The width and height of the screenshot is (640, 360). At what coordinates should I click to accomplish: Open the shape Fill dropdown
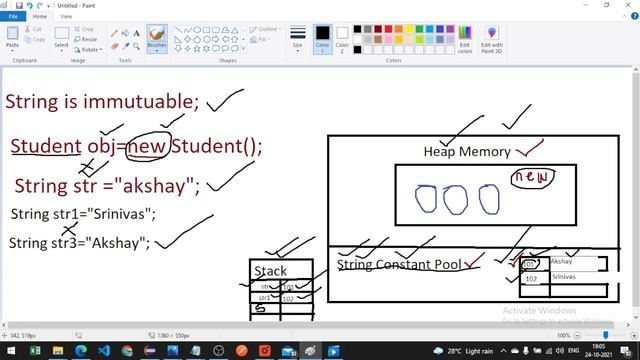[x=259, y=40]
